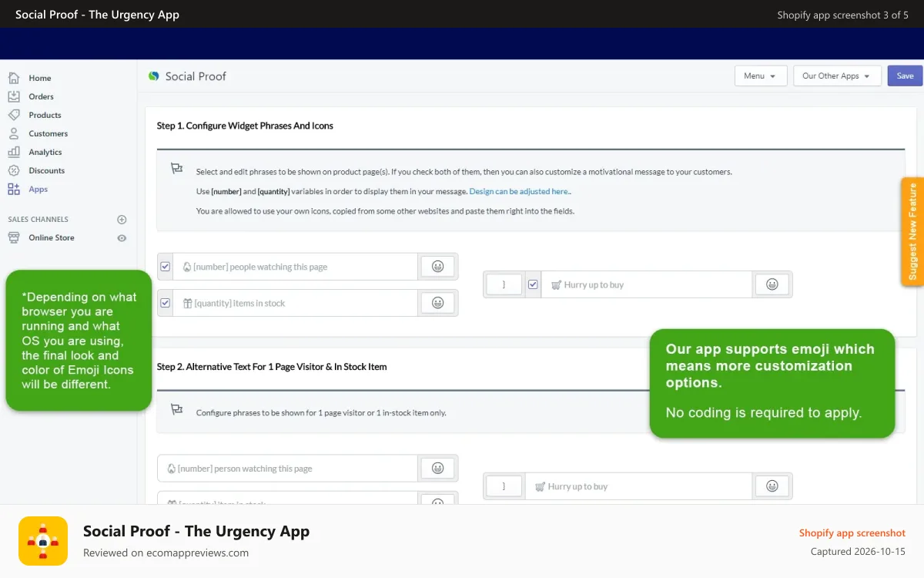Image resolution: width=924 pixels, height=578 pixels.
Task: Click the SALES CHANNELS label
Action: (38, 220)
